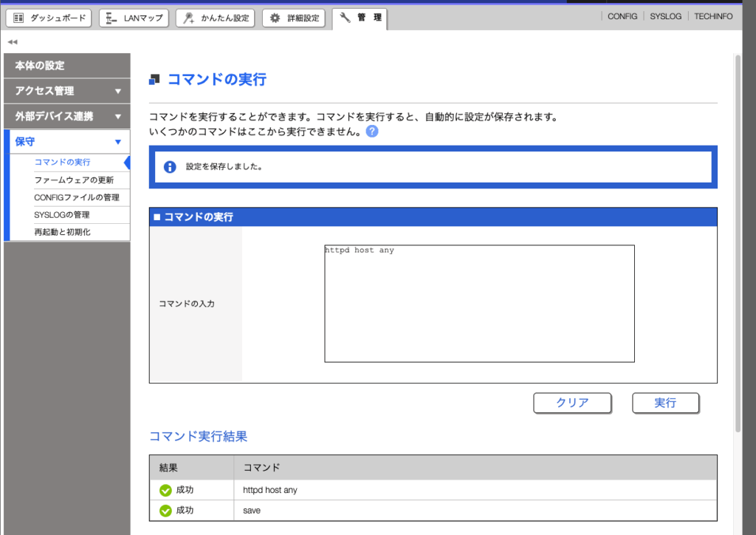Select the 管理 tab
The image size is (756, 535).
pos(360,18)
